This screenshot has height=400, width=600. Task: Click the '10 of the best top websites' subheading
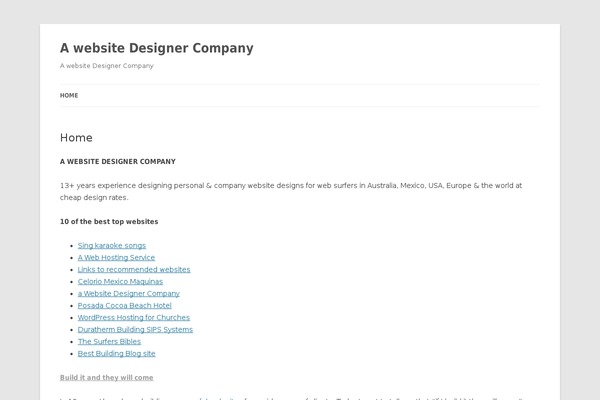pyautogui.click(x=109, y=221)
